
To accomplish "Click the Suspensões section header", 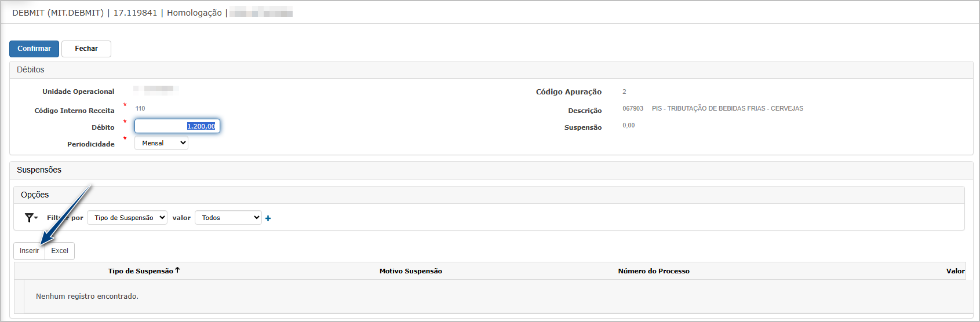I will (x=39, y=170).
